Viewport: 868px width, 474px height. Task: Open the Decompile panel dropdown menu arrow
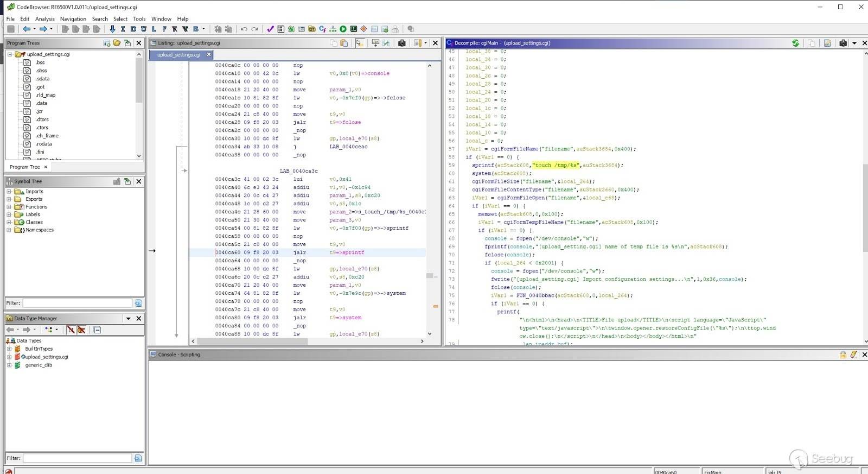click(854, 43)
